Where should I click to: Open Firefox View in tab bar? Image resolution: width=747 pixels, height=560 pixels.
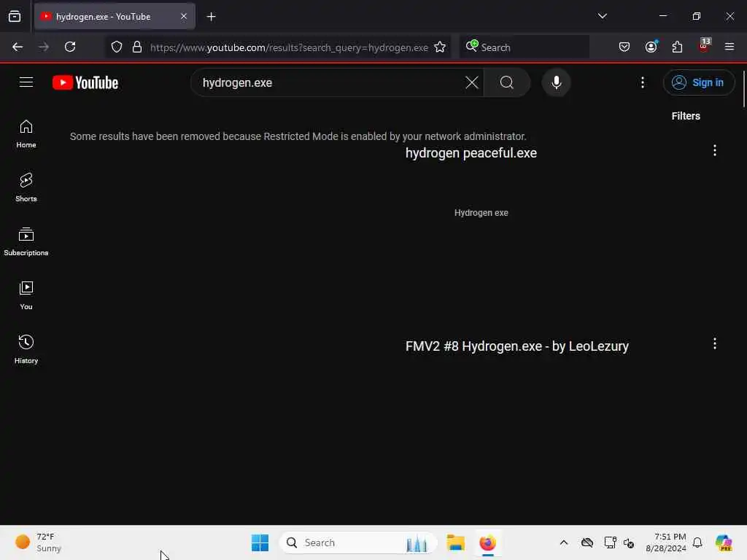tap(15, 17)
